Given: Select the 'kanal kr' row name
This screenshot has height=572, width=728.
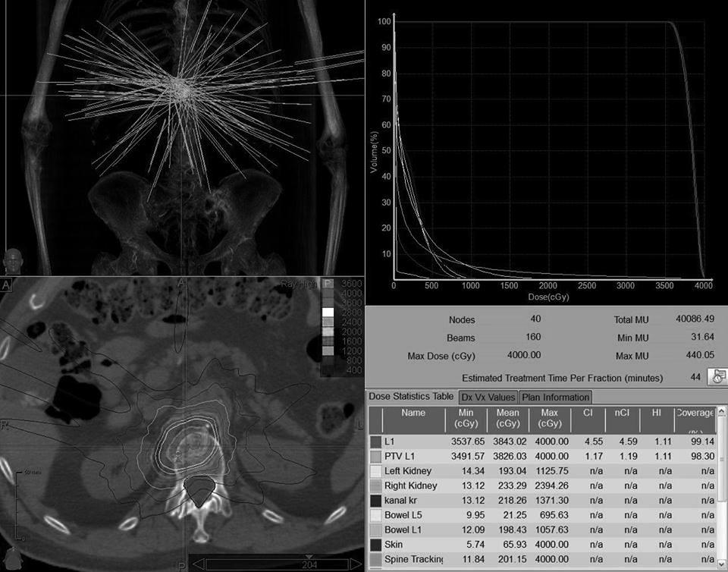Looking at the screenshot, I should [x=400, y=501].
